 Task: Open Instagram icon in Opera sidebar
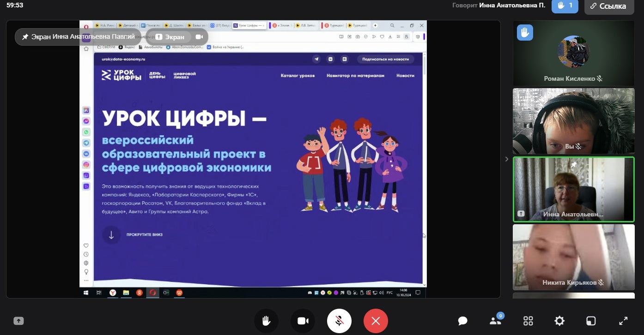(86, 165)
